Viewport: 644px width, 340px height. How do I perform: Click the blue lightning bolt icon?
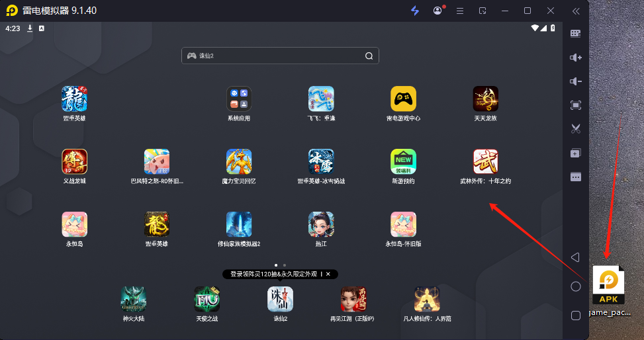[x=415, y=11]
